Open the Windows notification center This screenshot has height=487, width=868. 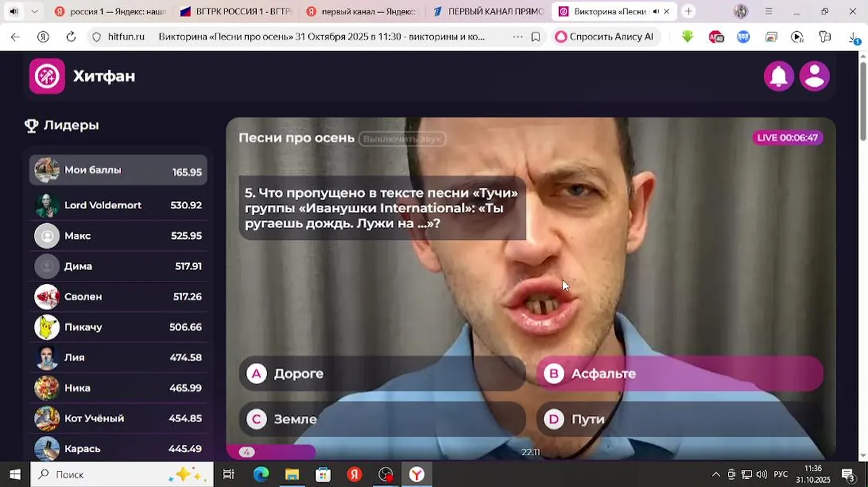849,475
